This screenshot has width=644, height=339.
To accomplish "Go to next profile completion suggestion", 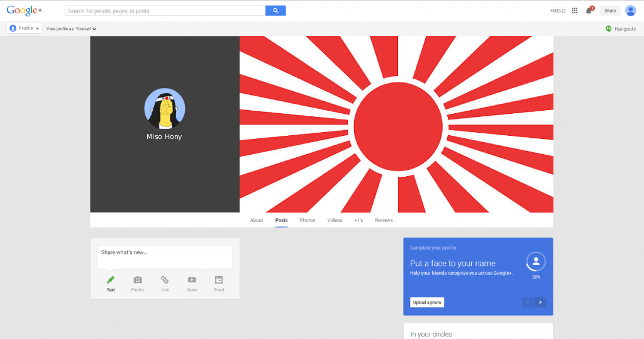I will click(x=540, y=303).
